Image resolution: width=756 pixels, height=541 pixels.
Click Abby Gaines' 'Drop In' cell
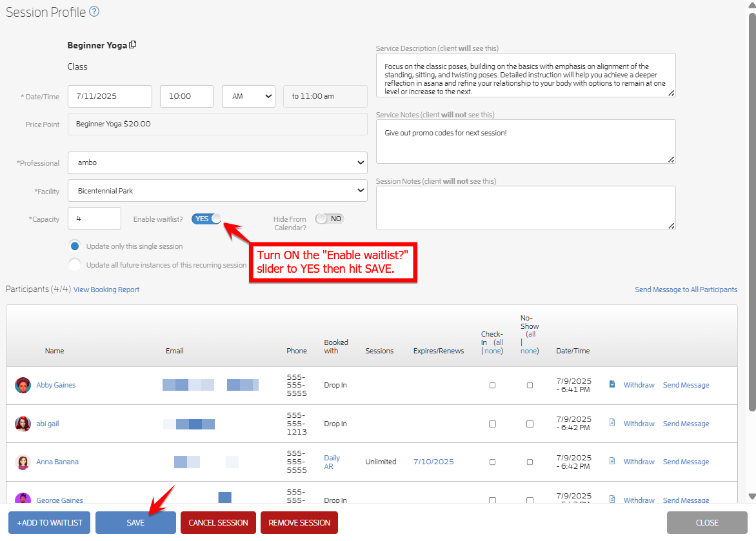(335, 385)
